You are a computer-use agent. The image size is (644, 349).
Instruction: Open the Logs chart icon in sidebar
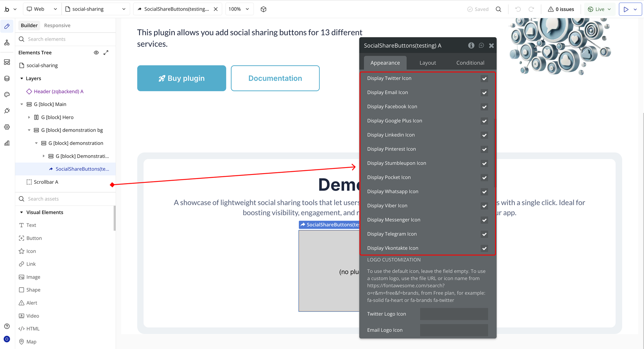(7, 143)
